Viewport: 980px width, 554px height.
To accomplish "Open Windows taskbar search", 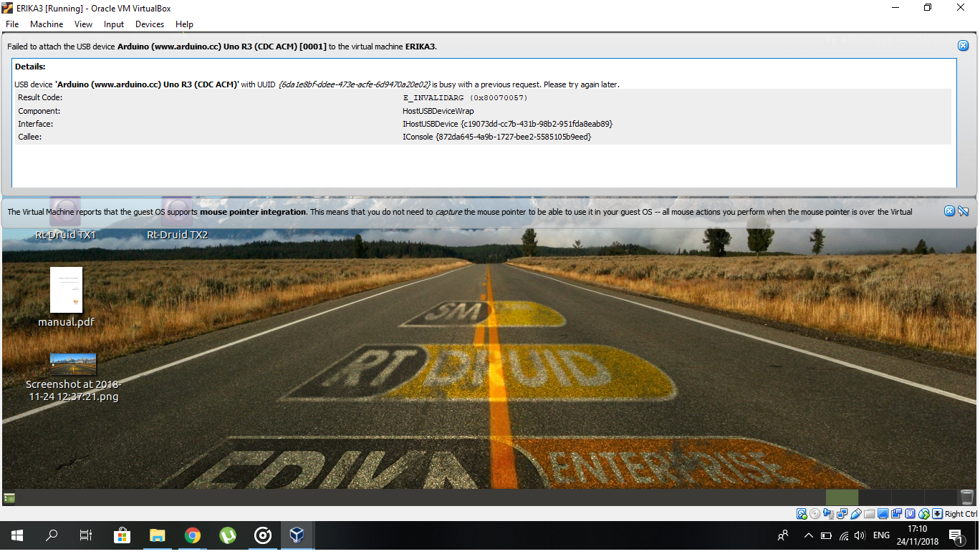I will 52,535.
